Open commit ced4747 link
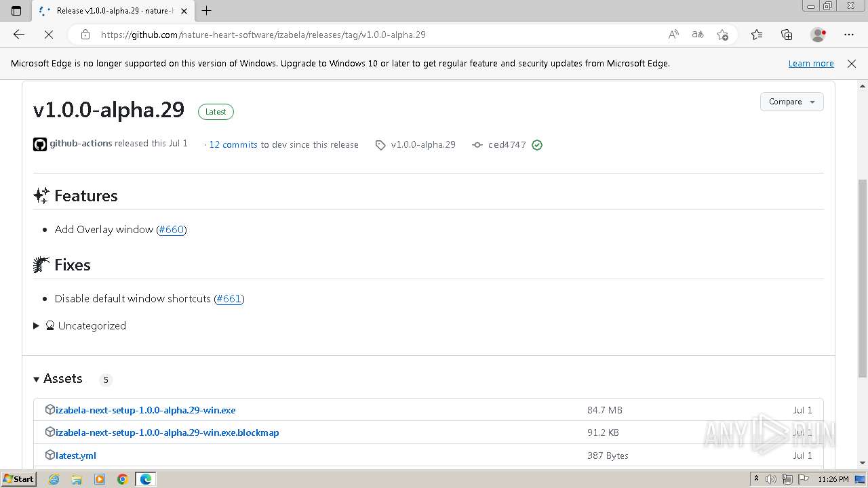 coord(507,145)
